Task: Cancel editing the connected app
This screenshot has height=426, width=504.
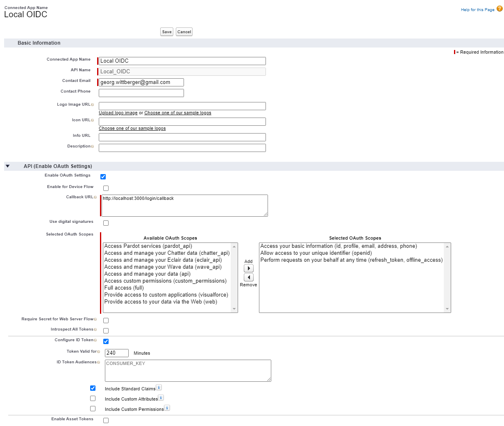Action: 184,32
